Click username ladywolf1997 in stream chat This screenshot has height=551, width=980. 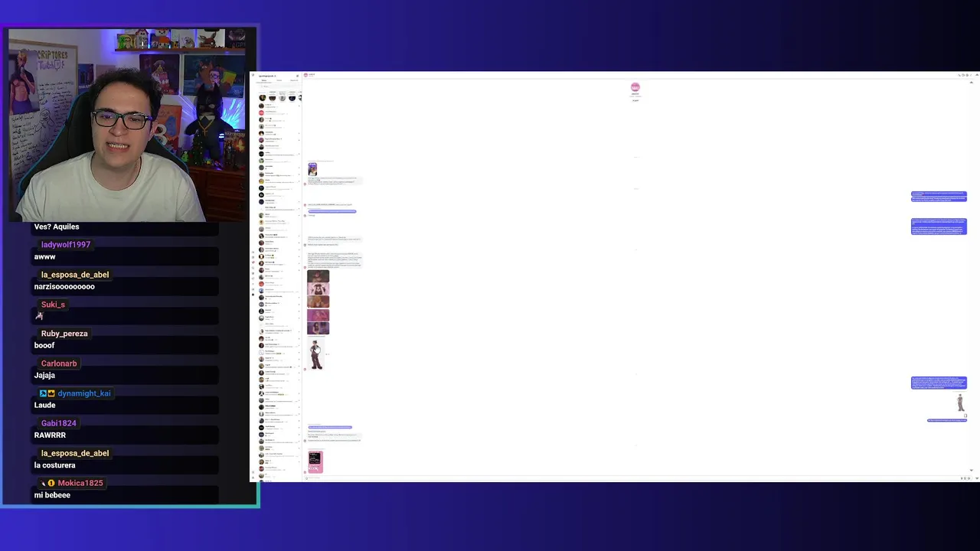(66, 245)
